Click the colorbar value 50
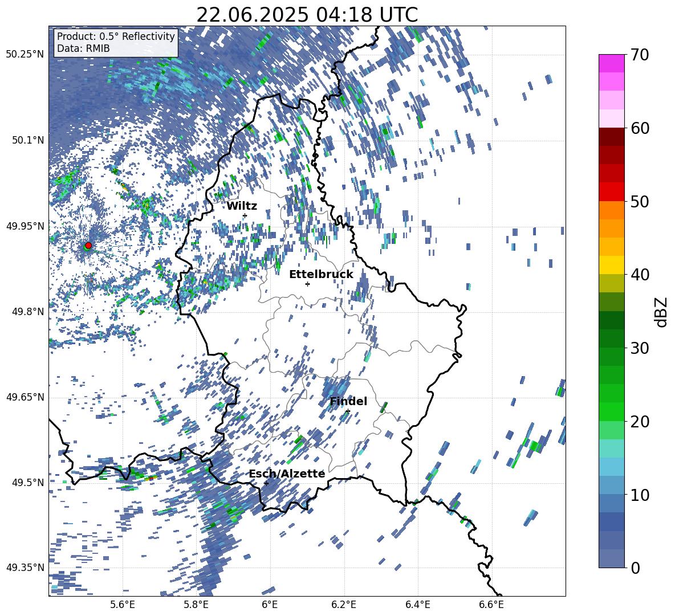 (640, 201)
